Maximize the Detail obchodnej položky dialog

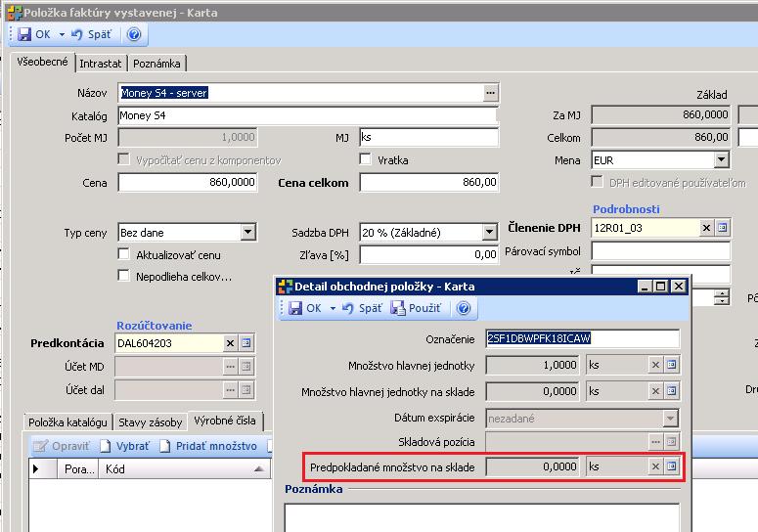pos(660,287)
